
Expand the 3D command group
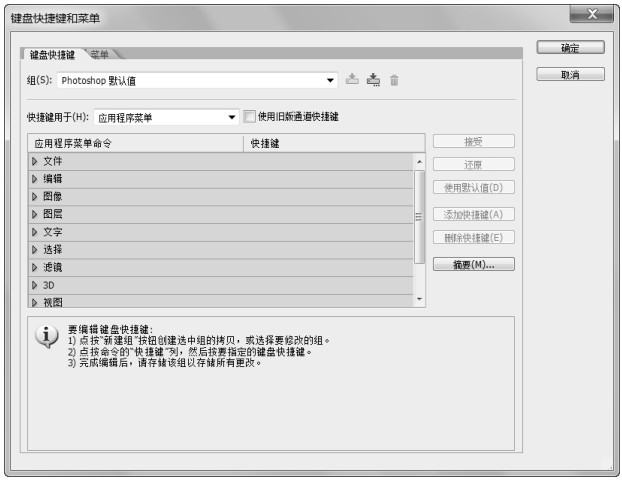(x=35, y=284)
